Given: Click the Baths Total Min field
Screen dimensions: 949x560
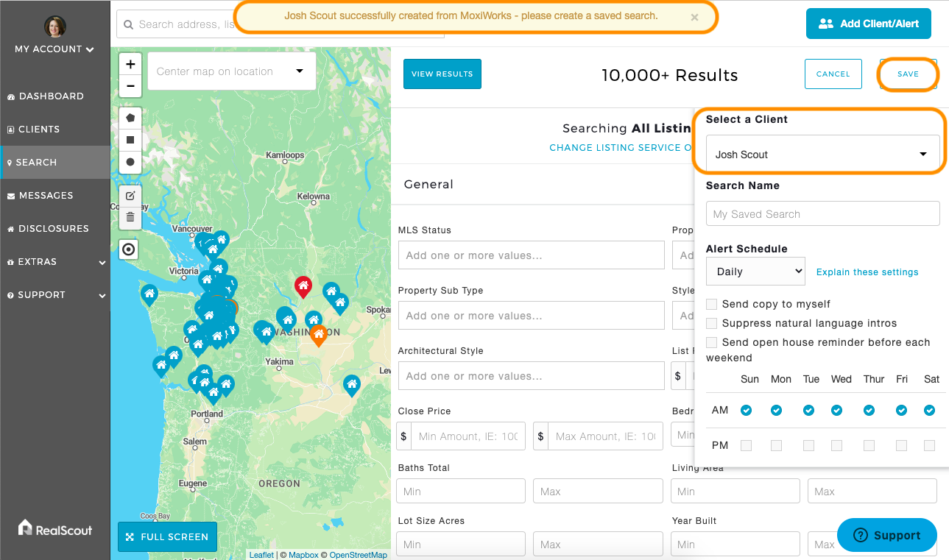Looking at the screenshot, I should (x=460, y=491).
